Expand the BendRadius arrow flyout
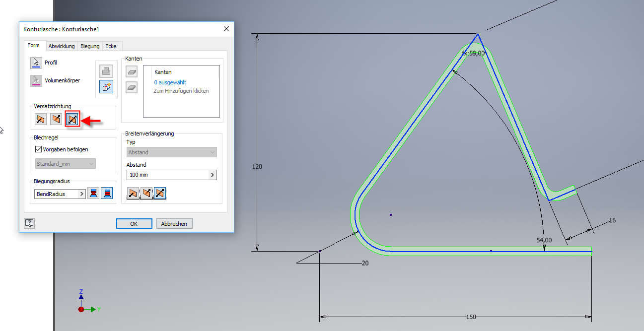Image resolution: width=644 pixels, height=331 pixels. click(x=82, y=194)
